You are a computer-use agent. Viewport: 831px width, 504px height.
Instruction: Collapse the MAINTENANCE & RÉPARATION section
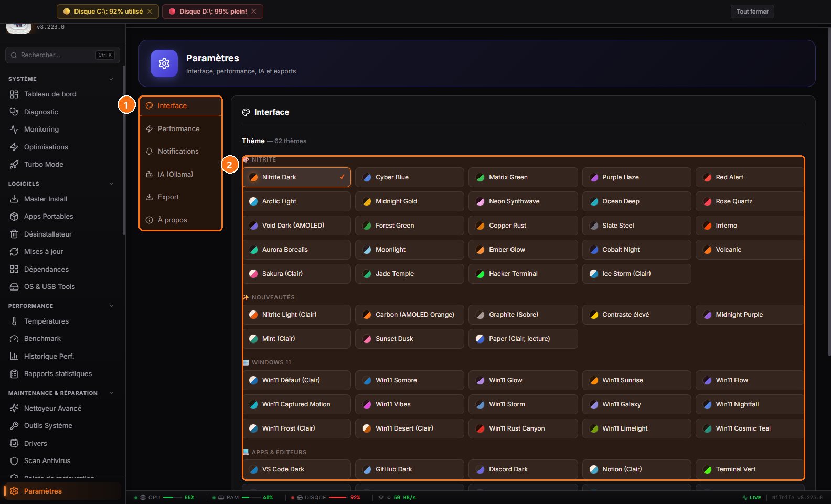[x=111, y=393]
